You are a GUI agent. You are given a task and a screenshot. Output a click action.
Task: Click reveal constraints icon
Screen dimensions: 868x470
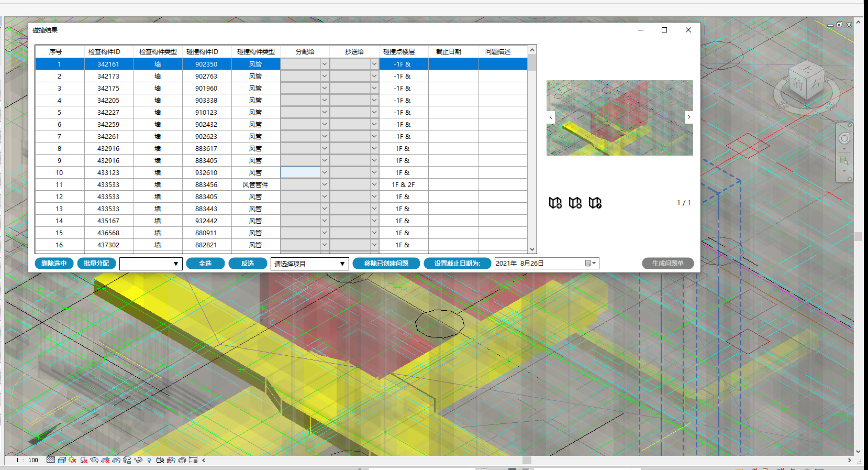[x=193, y=460]
